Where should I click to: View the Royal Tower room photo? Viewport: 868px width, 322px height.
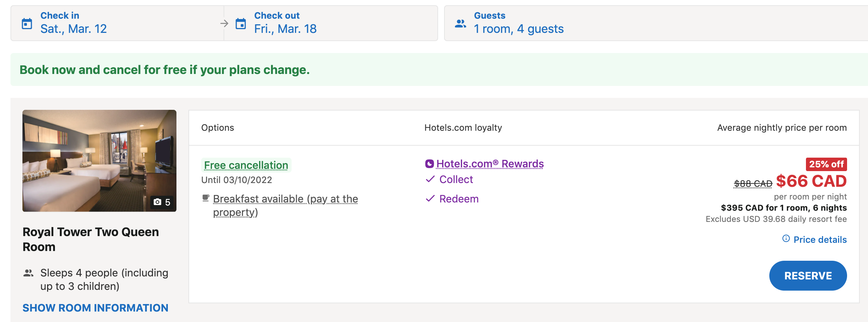tap(99, 161)
